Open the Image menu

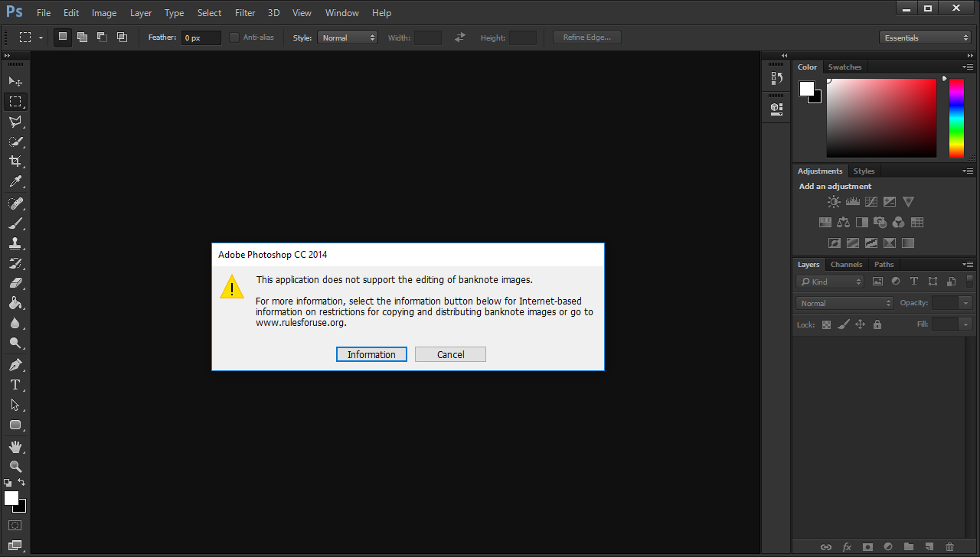tap(104, 13)
